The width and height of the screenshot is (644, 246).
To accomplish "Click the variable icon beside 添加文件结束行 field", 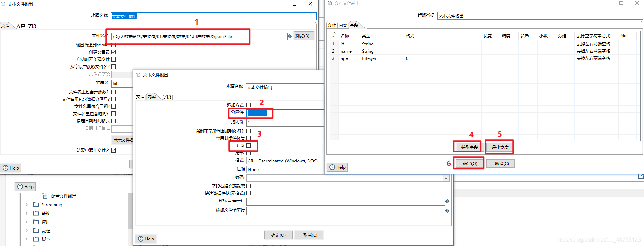I will coord(447,211).
